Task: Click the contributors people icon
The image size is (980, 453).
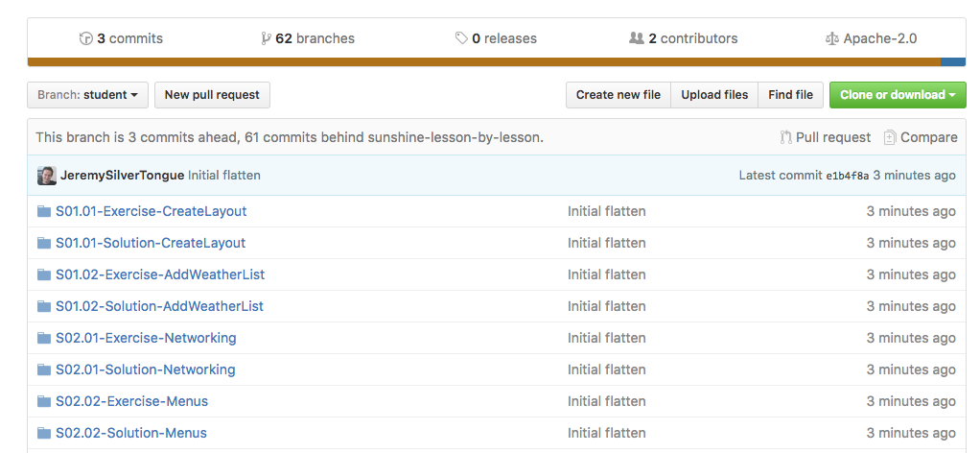Action: (636, 39)
